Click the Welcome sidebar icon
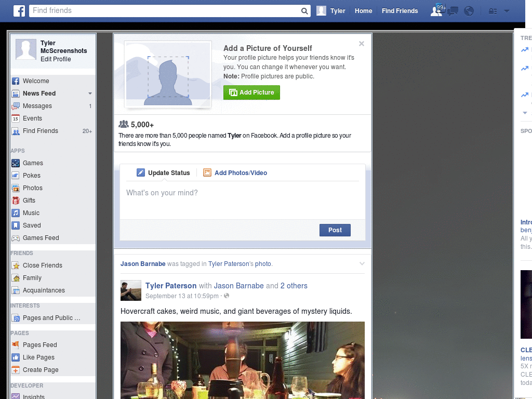This screenshot has width=532, height=399. (16, 81)
